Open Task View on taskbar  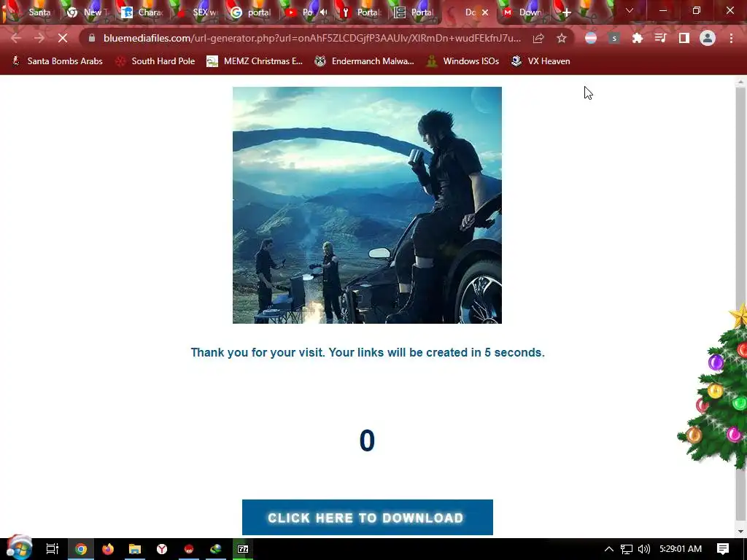(x=52, y=549)
